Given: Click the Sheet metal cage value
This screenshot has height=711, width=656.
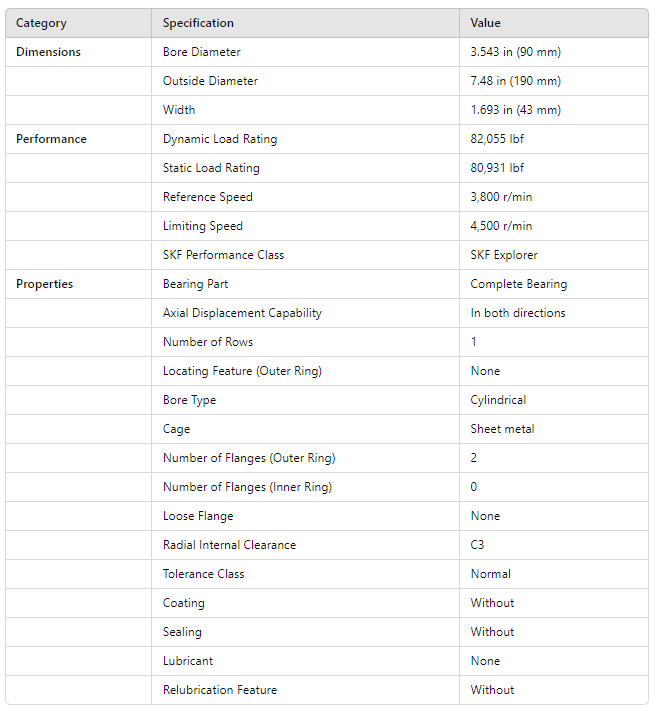Looking at the screenshot, I should click(x=502, y=429).
